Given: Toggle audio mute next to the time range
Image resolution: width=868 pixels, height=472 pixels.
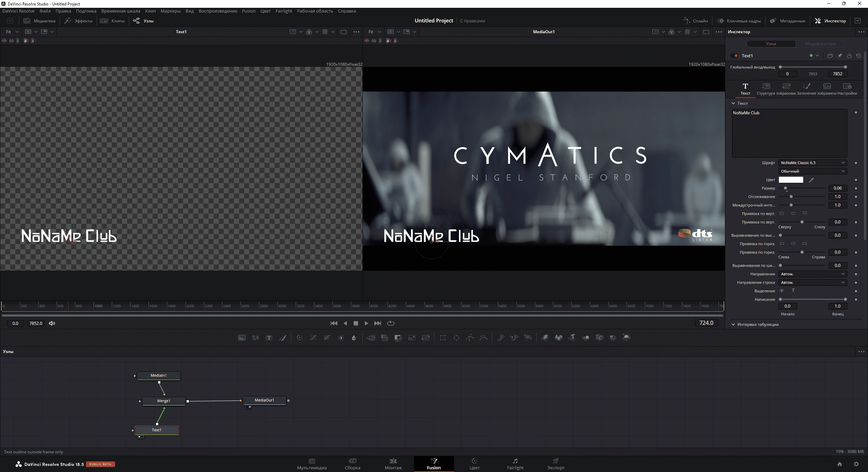Looking at the screenshot, I should tap(52, 323).
